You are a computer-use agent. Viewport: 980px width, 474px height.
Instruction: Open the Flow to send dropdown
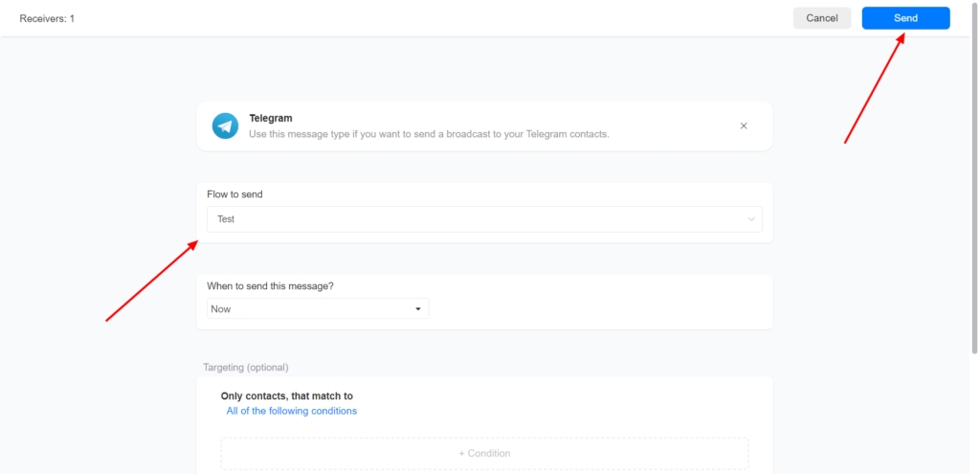[x=483, y=219]
